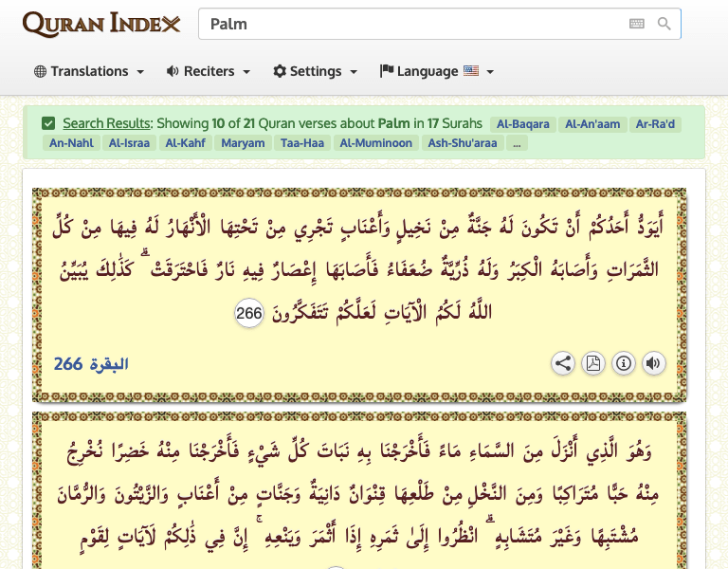Viewport: 728px width, 569px height.
Task: Select the Maryam surah tag
Action: [242, 143]
